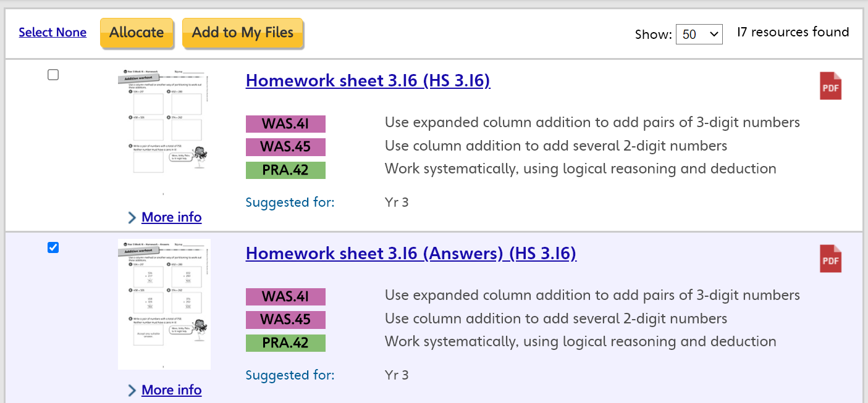The width and height of the screenshot is (868, 403).
Task: Uncheck the Homework sheet Answers checkbox
Action: (x=53, y=247)
